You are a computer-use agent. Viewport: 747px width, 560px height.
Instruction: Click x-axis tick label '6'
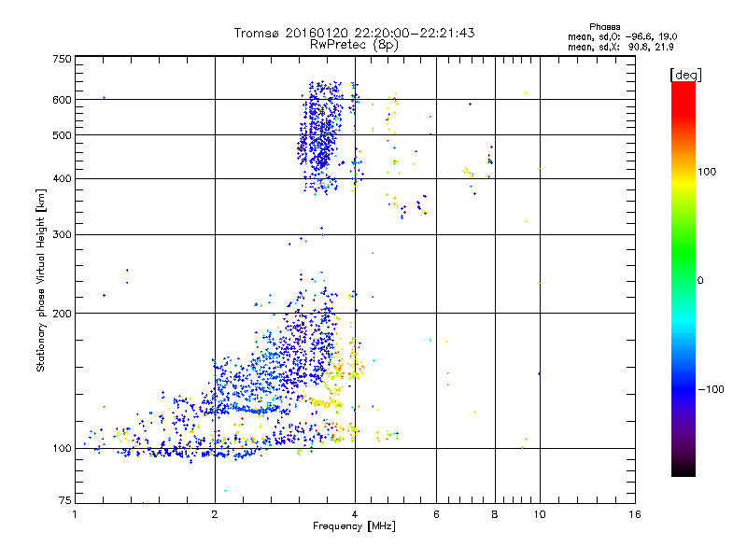tap(436, 514)
